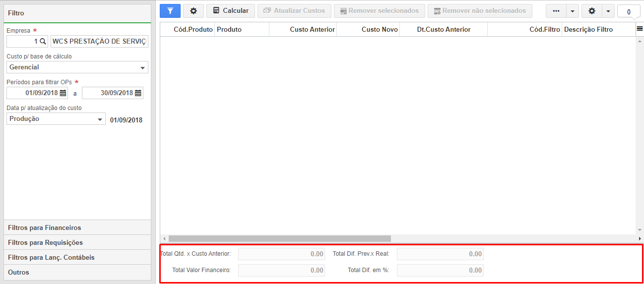
Task: Sort by Custo Novo column header
Action: point(368,29)
